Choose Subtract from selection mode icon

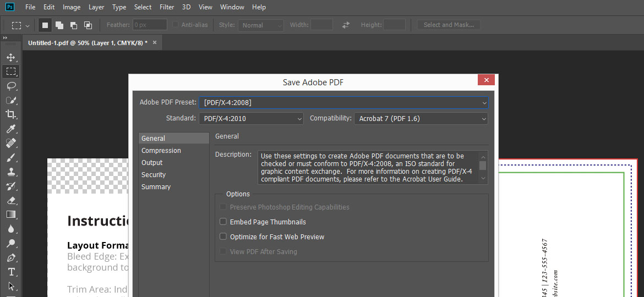coord(74,25)
